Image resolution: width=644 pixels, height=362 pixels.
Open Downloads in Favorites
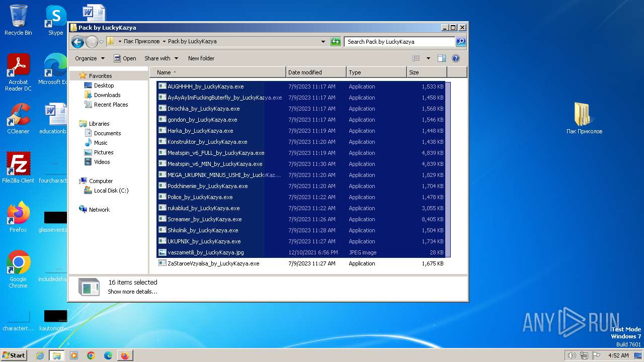tap(107, 95)
